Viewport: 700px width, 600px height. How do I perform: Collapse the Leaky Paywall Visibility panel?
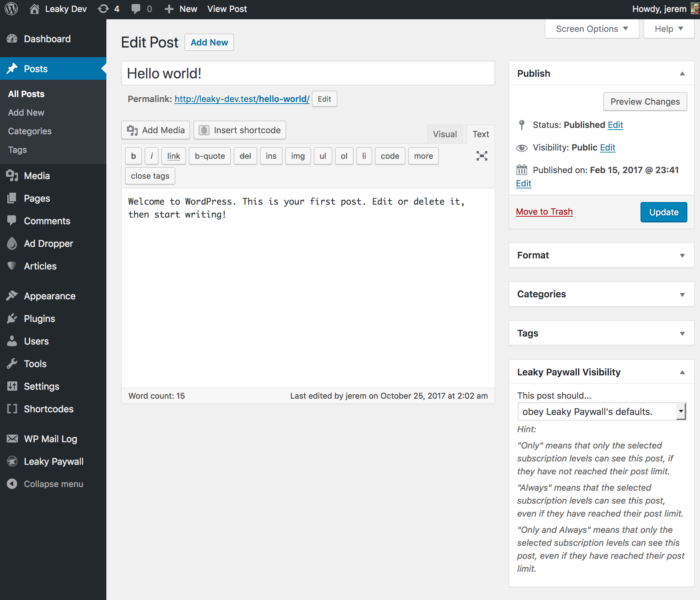682,372
